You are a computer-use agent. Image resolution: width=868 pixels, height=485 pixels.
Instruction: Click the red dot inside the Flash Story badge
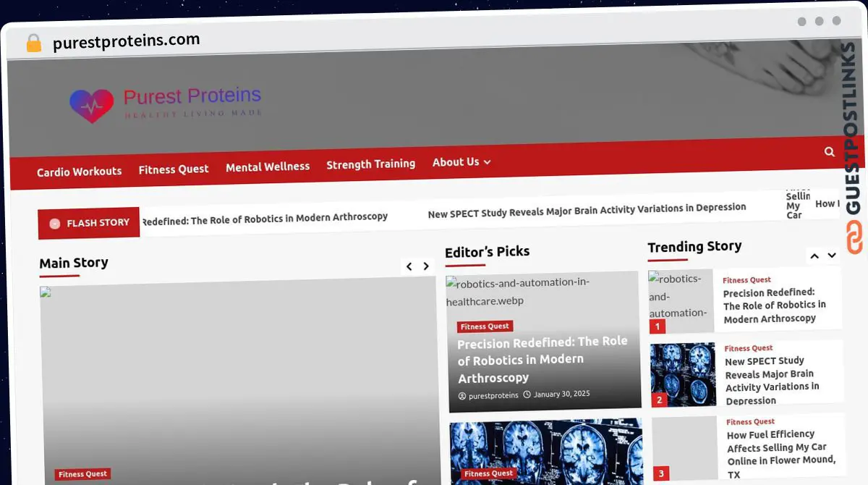55,223
